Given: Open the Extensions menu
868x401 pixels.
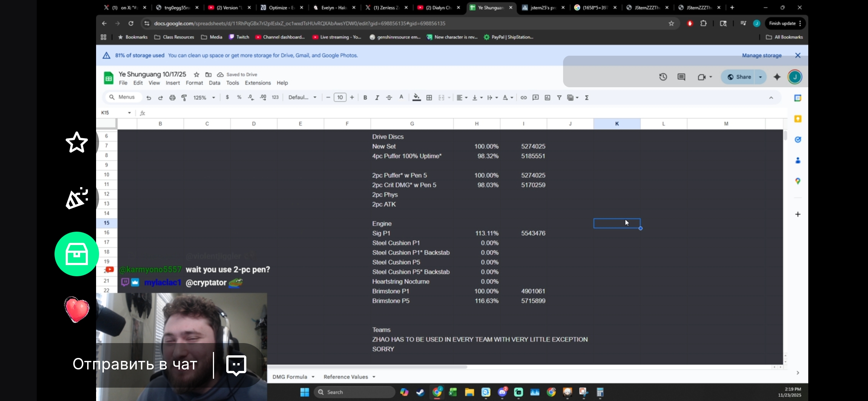Looking at the screenshot, I should click(x=257, y=83).
